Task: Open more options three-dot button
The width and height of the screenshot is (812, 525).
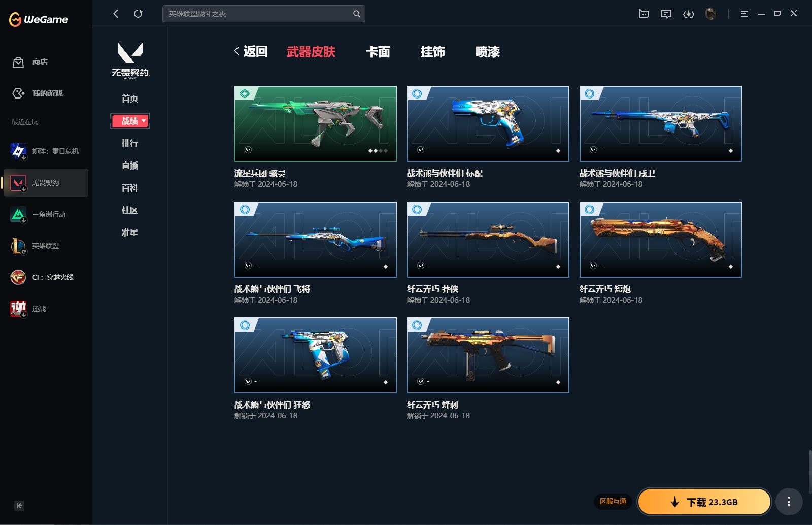Action: (x=789, y=502)
